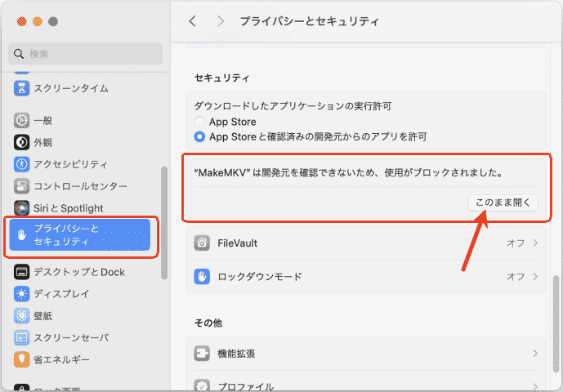Click the MakeMKV blocked message text
Image resolution: width=563 pixels, height=392 pixels.
coord(348,172)
